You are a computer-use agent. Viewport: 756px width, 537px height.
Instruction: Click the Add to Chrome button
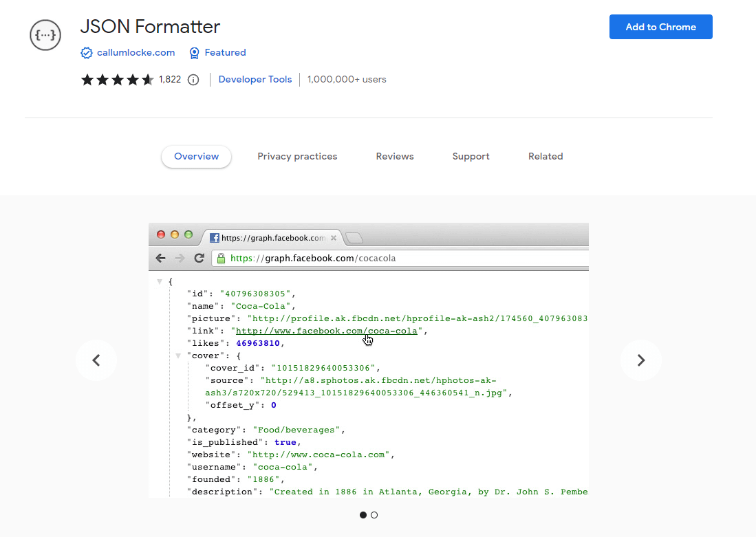pos(660,27)
